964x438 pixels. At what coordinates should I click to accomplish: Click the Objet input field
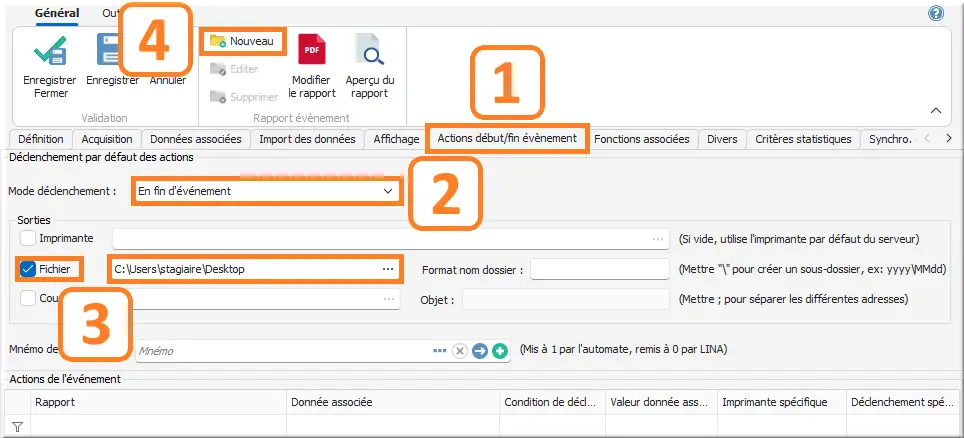point(566,300)
